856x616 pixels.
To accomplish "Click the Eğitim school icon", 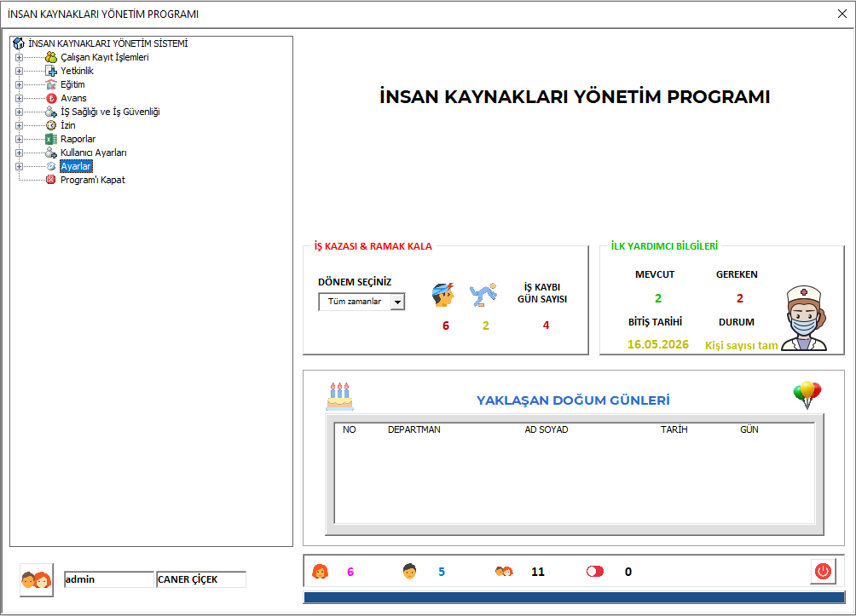I will 51,84.
